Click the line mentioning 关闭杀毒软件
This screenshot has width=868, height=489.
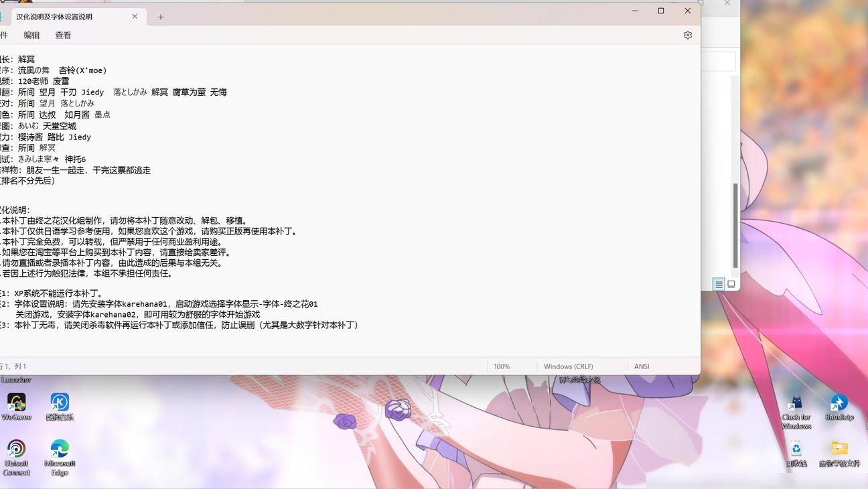181,325
